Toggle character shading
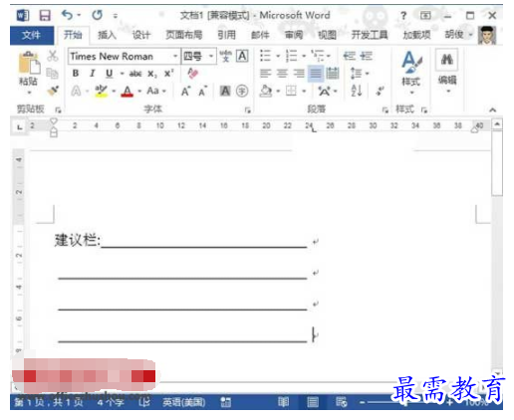 (225, 91)
